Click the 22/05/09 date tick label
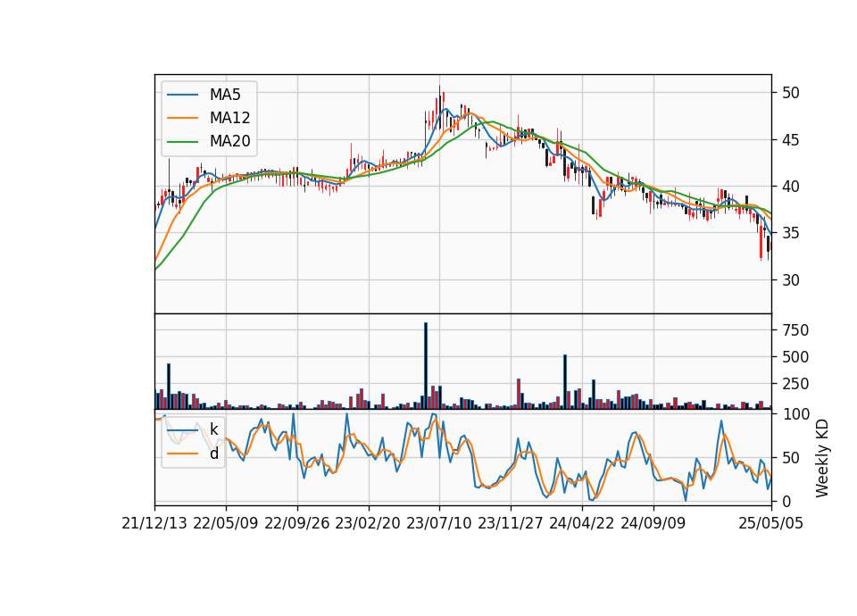857x616 pixels. point(226,523)
